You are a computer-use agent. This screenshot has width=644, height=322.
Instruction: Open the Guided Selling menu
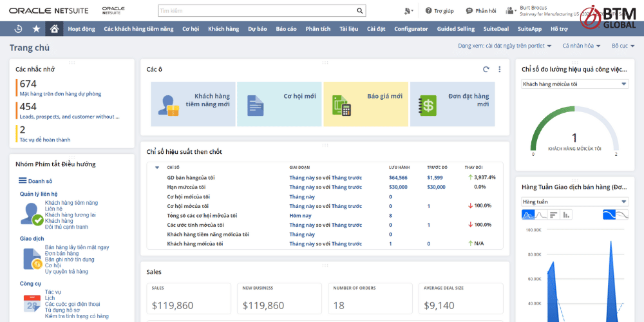455,29
